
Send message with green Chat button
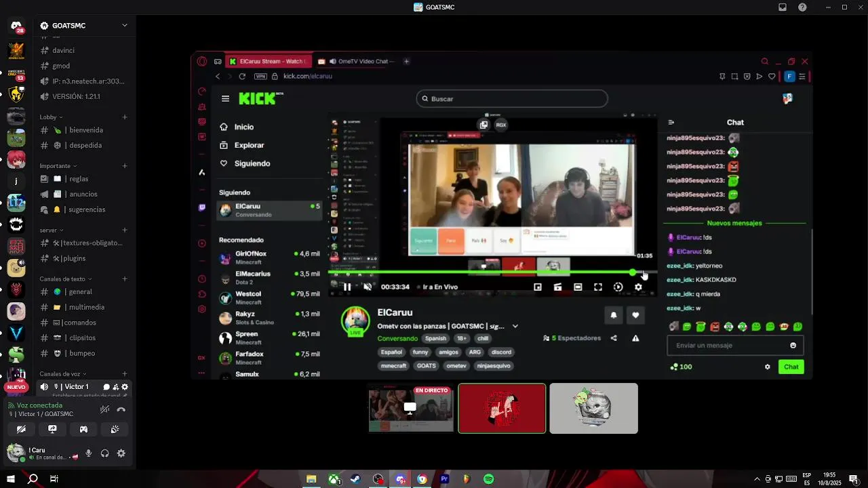point(791,367)
